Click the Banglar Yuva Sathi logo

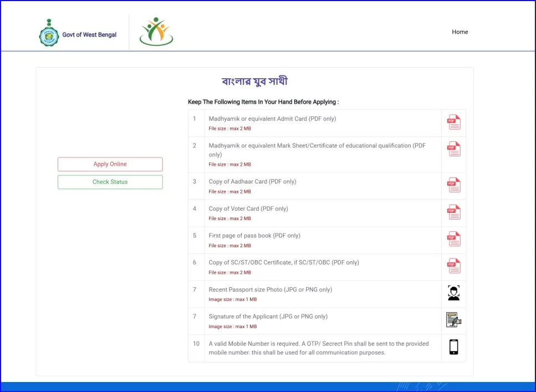click(x=156, y=32)
